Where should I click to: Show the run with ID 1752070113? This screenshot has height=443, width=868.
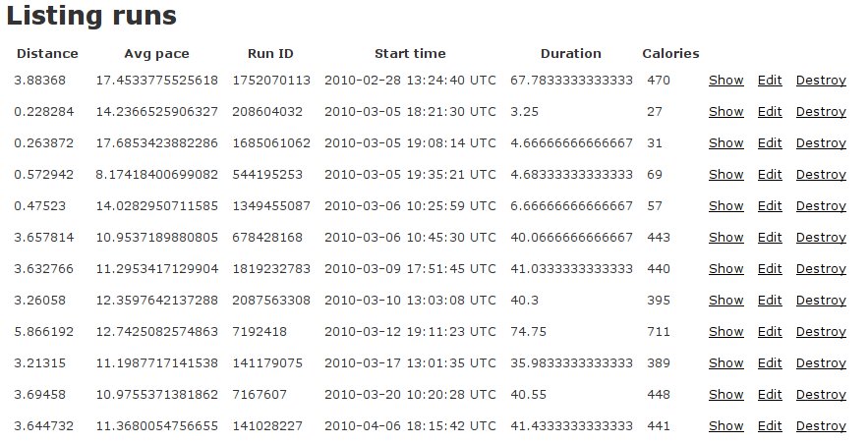click(x=725, y=81)
